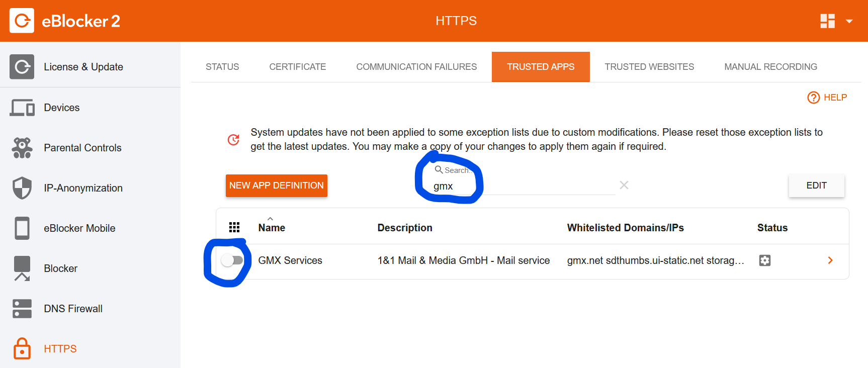Enable the GMX Services toggle
Image resolution: width=868 pixels, height=368 pixels.
click(x=232, y=260)
